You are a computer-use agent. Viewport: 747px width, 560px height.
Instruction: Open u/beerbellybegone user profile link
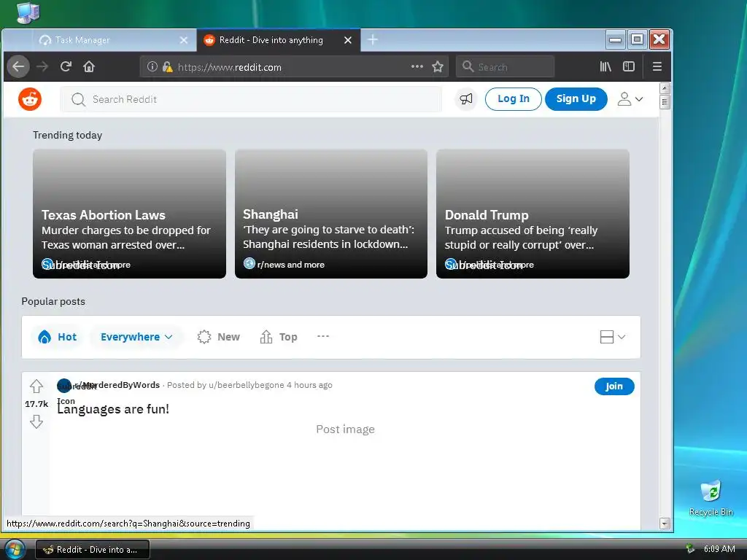(247, 385)
